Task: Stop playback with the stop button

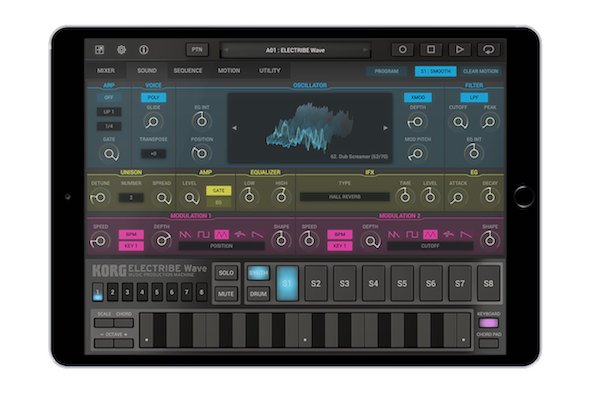Action: 431,49
